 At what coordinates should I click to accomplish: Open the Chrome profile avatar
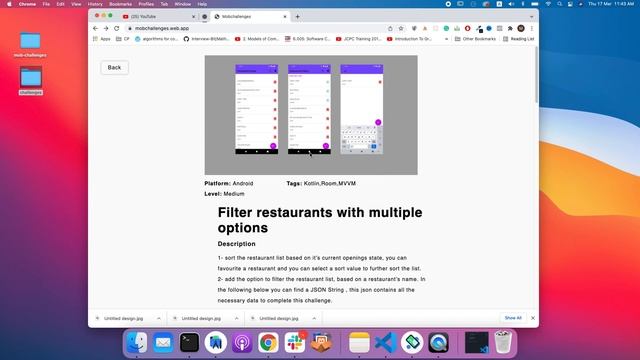pos(521,28)
